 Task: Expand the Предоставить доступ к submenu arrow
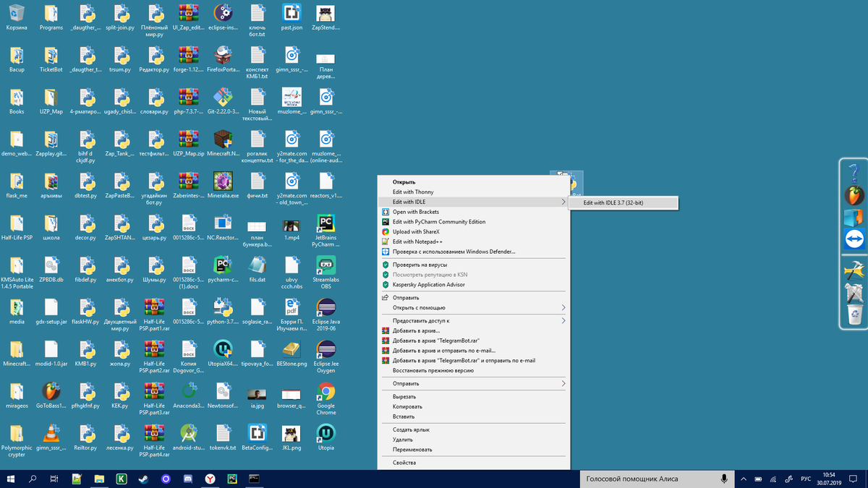click(563, 320)
